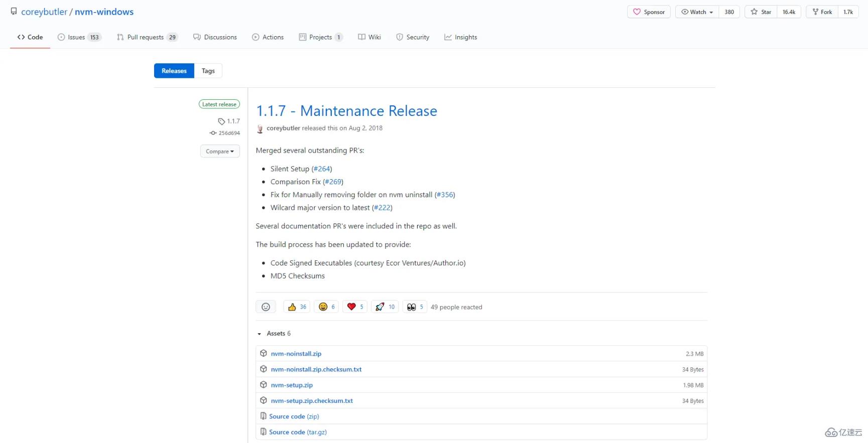Click the commit icon beside 256d694
The height and width of the screenshot is (443, 868).
(213, 133)
